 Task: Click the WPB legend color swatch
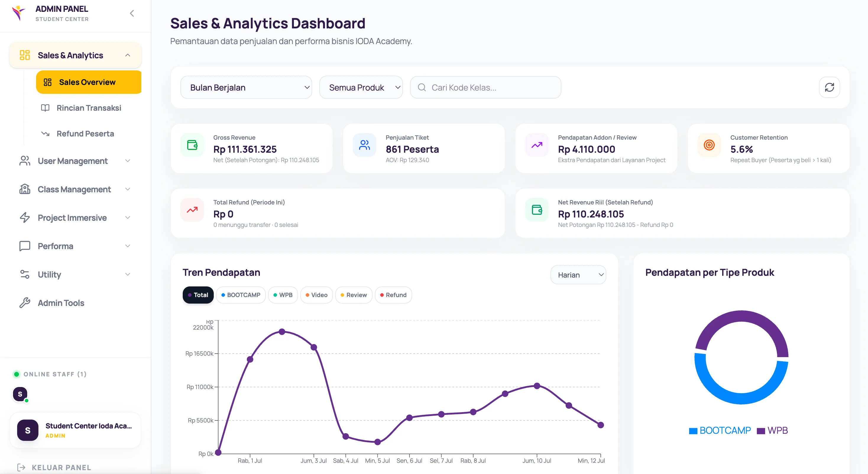[x=760, y=431]
